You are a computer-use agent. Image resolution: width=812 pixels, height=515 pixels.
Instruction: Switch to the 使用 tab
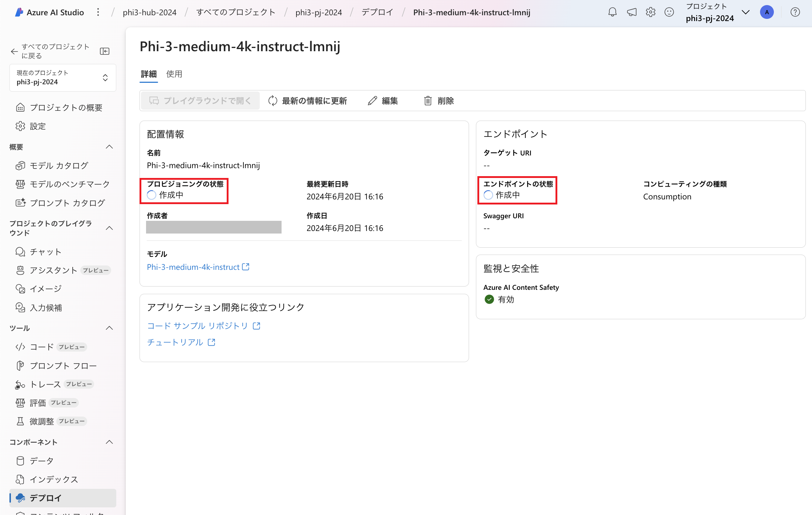coord(174,74)
